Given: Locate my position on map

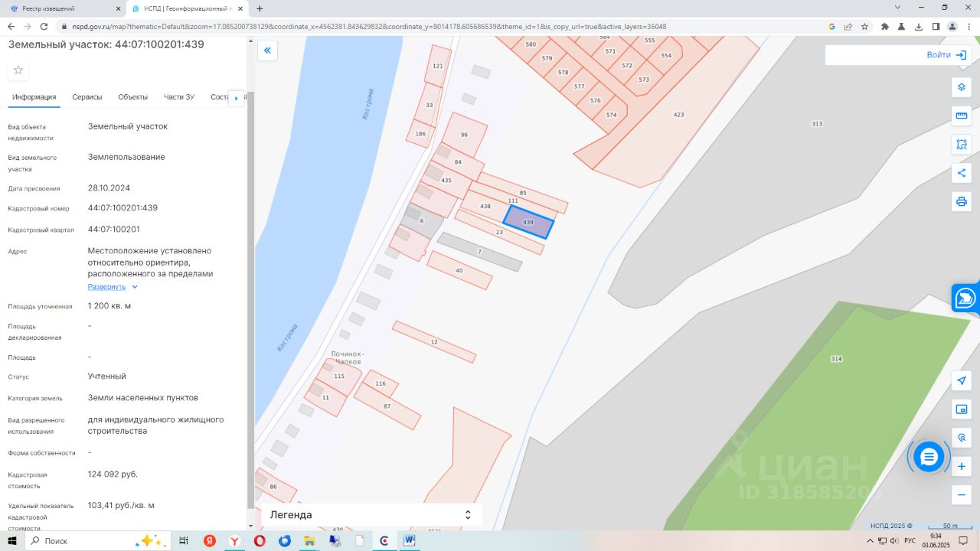Looking at the screenshot, I should (962, 380).
